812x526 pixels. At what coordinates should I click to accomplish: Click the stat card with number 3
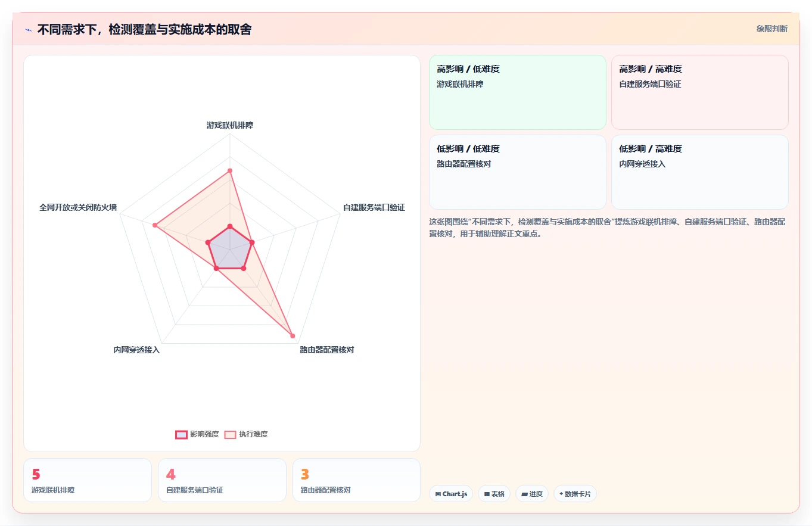356,480
